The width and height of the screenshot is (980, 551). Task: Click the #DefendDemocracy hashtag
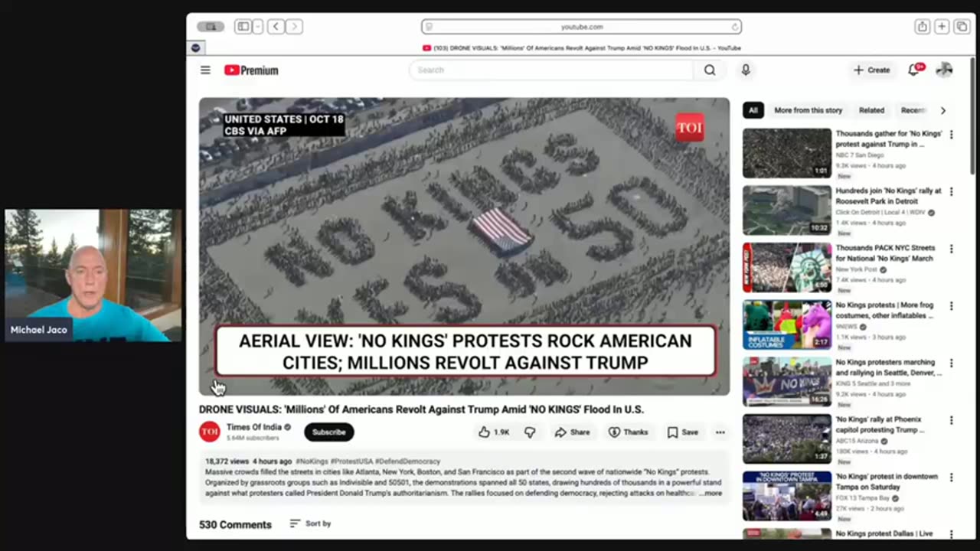408,461
